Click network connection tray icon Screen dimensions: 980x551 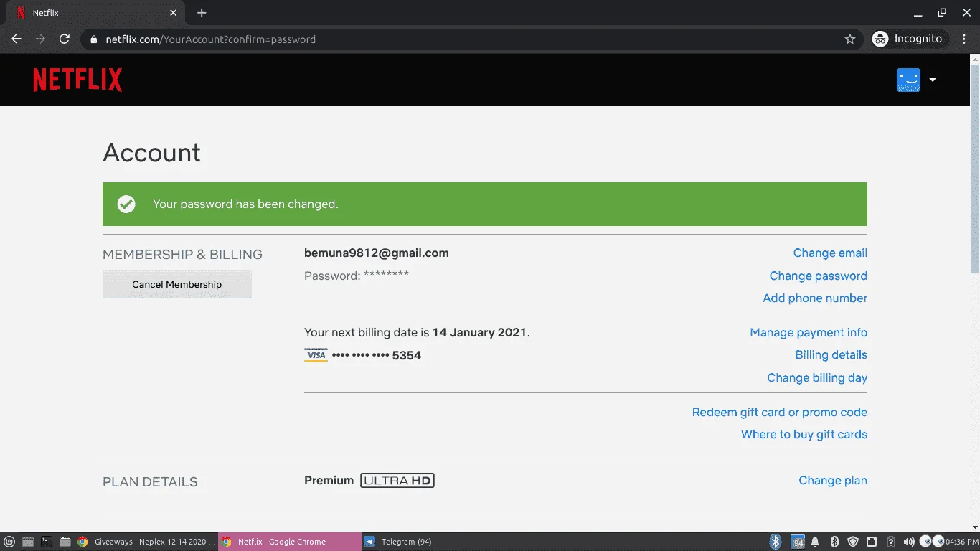coord(872,542)
